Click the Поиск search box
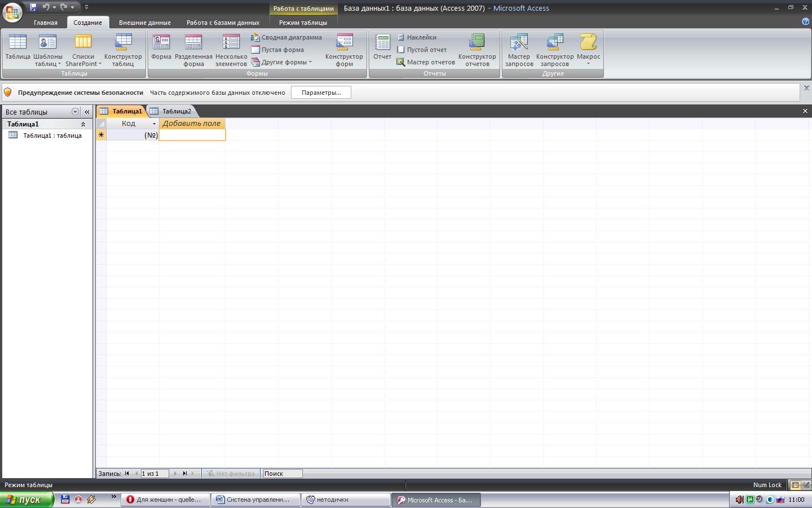 [283, 474]
